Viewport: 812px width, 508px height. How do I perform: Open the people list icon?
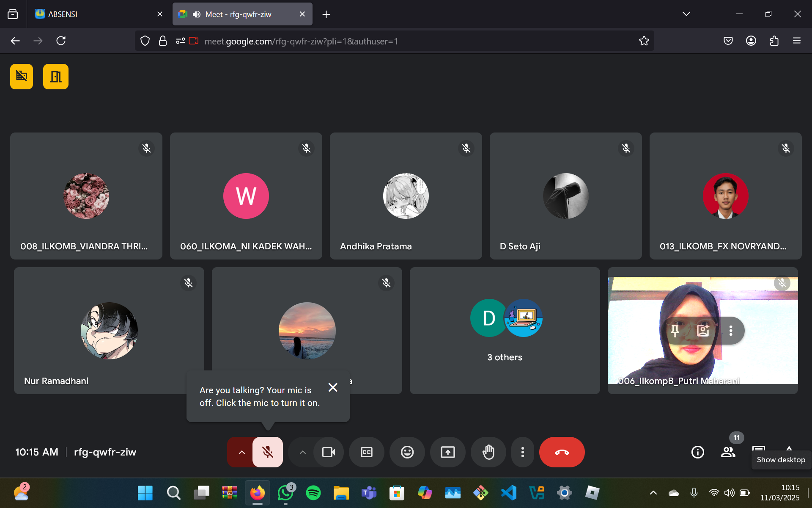728,452
